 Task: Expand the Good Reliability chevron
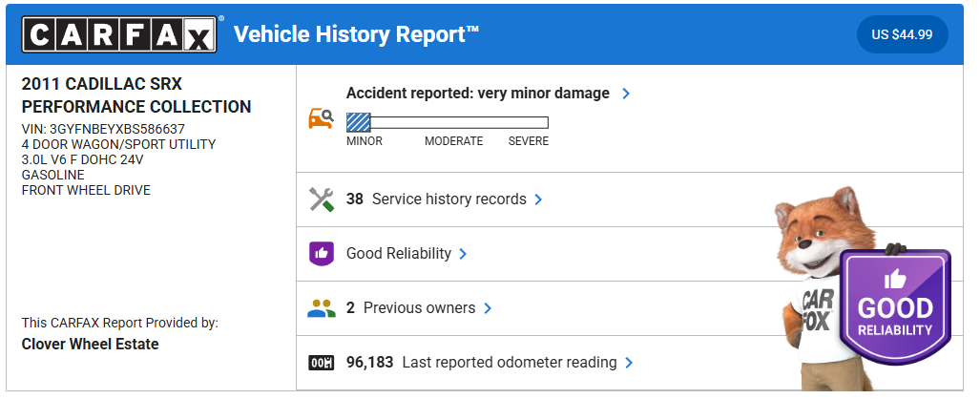click(463, 254)
